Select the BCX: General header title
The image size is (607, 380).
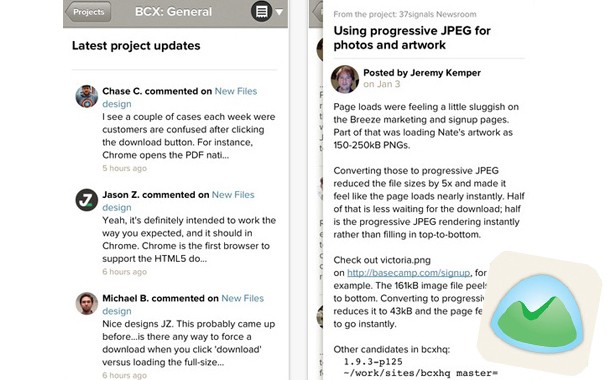(x=173, y=12)
